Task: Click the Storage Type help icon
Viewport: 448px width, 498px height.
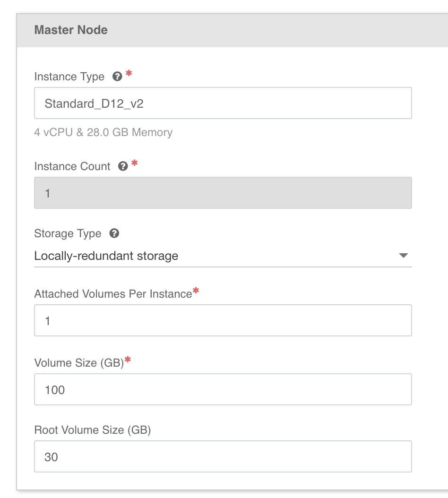Action: click(x=113, y=233)
